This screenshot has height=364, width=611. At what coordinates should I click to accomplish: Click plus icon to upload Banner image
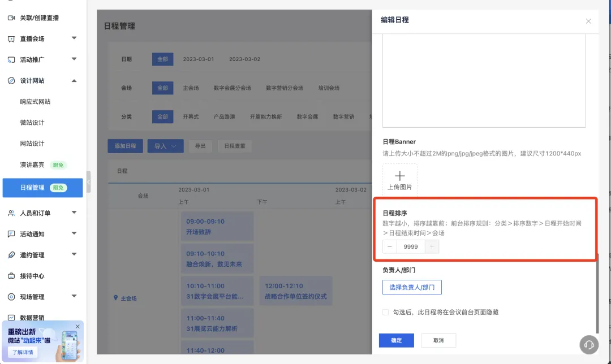pos(400,176)
